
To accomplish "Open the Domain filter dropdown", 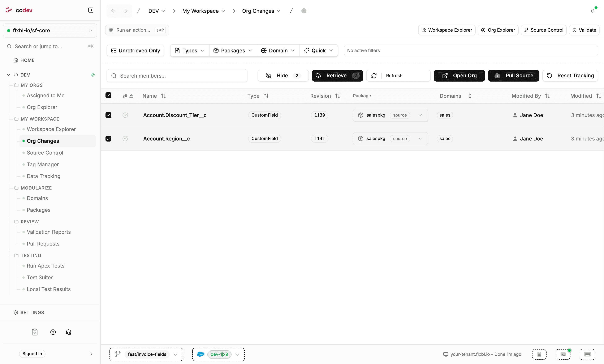I will [x=278, y=51].
